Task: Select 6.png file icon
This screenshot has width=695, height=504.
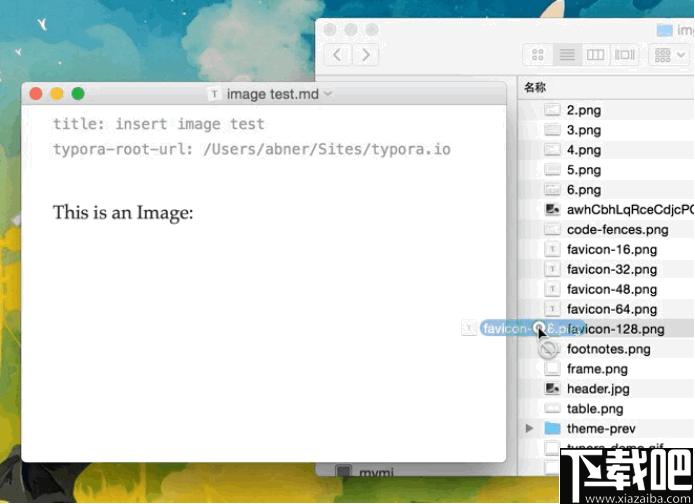Action: coord(552,189)
